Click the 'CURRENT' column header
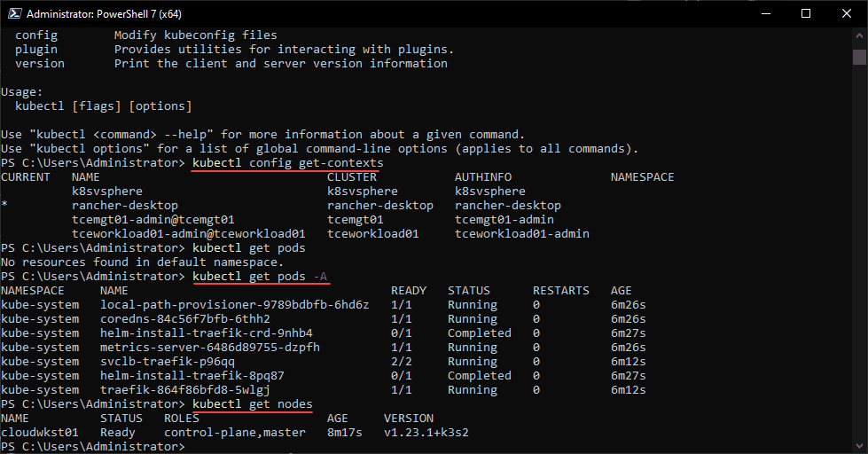868x454 pixels. [26, 177]
